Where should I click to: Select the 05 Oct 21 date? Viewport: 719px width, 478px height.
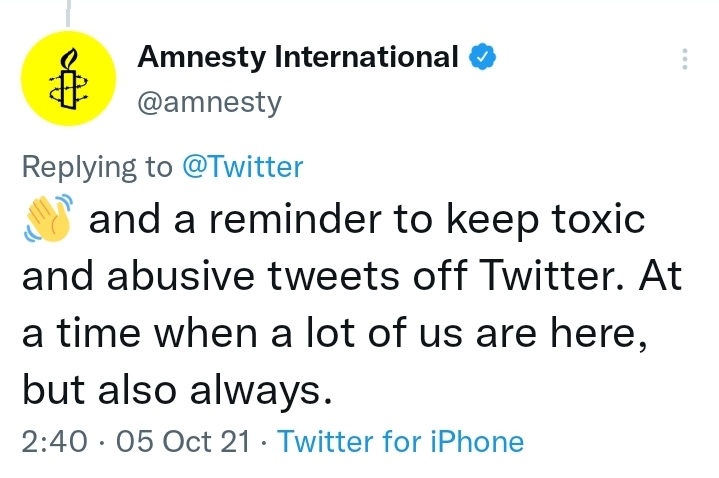tap(183, 441)
